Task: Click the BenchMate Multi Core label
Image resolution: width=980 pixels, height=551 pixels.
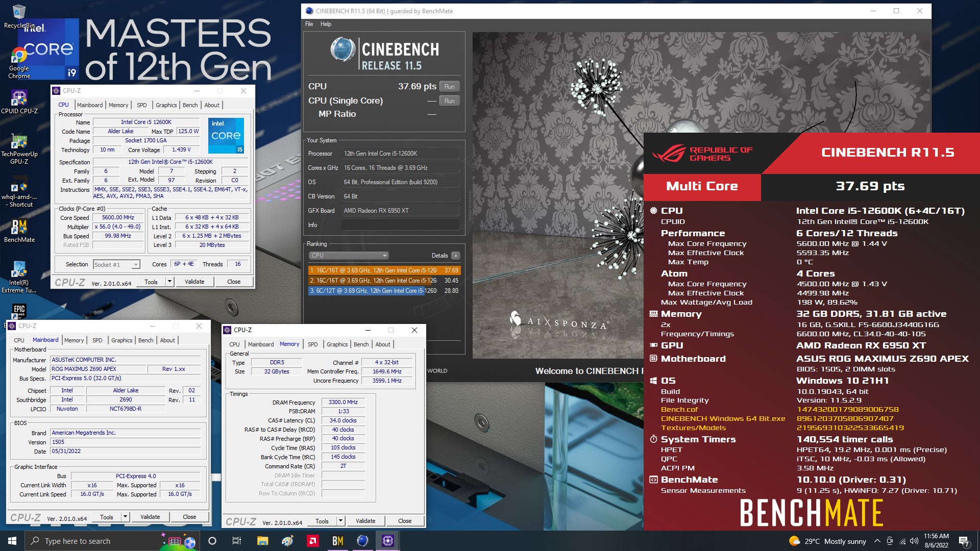Action: tap(702, 186)
